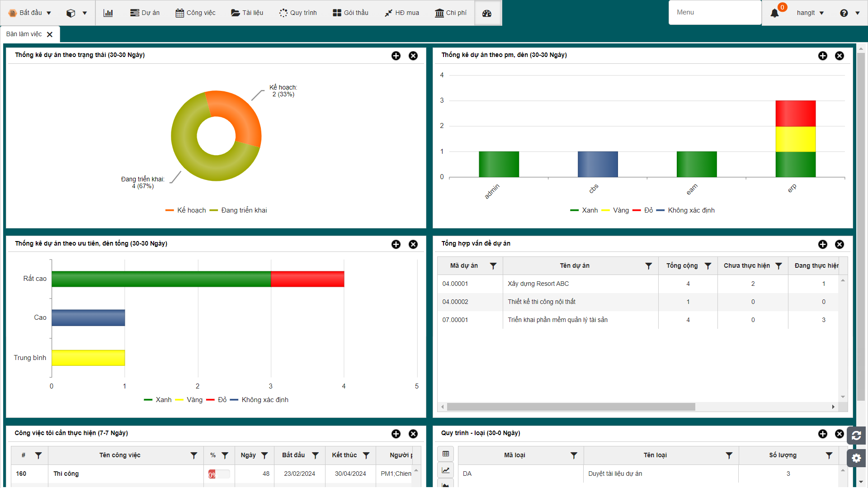Viewport: 868px width, 488px height.
Task: Filter the Tổng cộng column
Action: [x=708, y=266]
